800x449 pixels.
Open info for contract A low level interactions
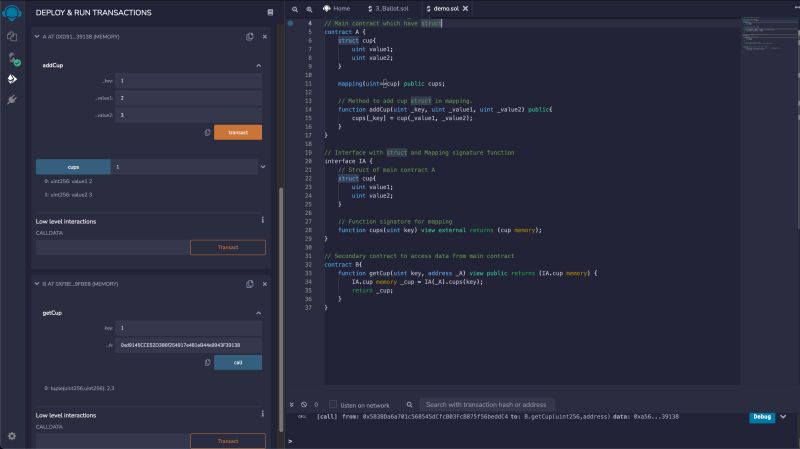263,220
